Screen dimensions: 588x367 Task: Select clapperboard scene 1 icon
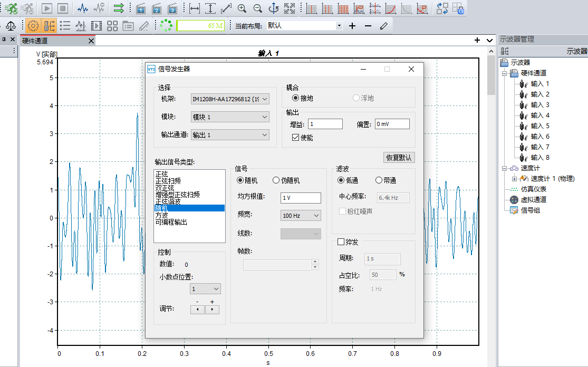click(141, 8)
